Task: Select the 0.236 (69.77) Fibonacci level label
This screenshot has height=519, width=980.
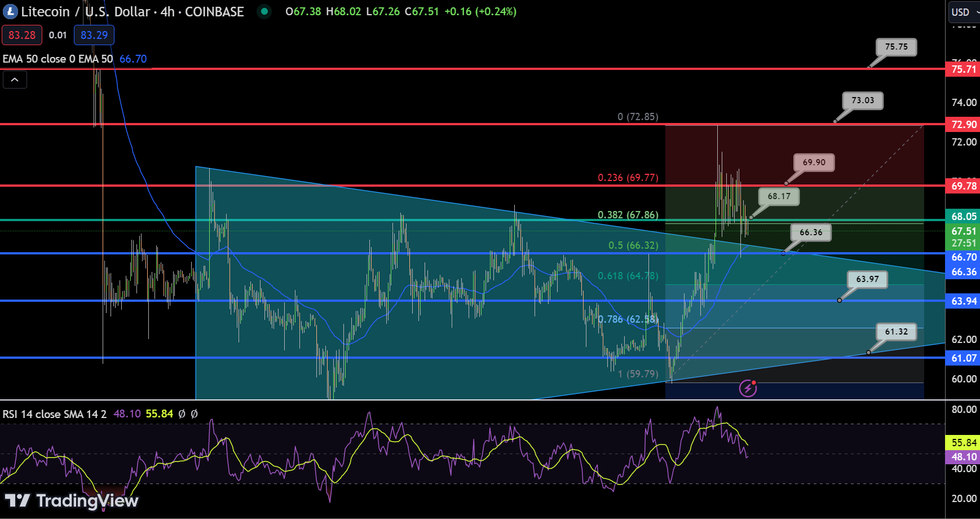Action: tap(628, 178)
